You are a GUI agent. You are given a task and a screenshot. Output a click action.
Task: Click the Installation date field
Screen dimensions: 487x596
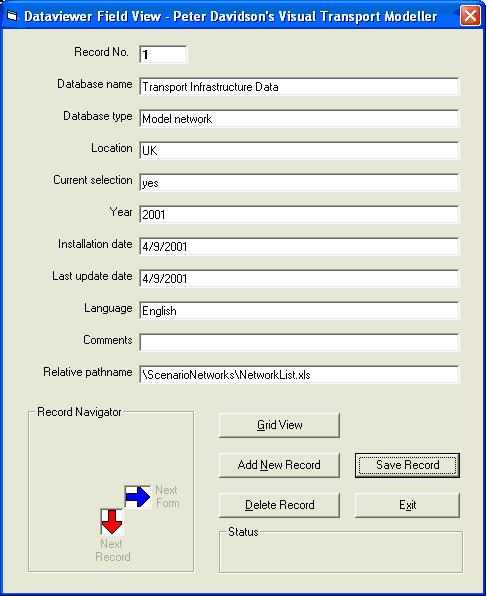tap(299, 247)
